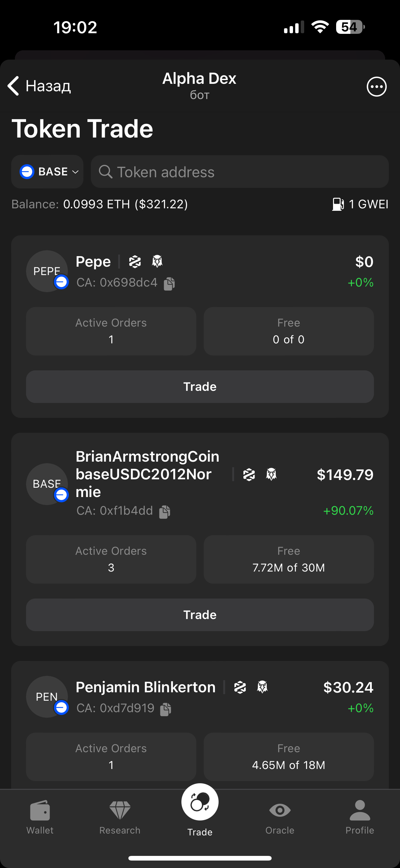Image resolution: width=400 pixels, height=868 pixels.
Task: Open the three-dots options menu
Action: (376, 87)
